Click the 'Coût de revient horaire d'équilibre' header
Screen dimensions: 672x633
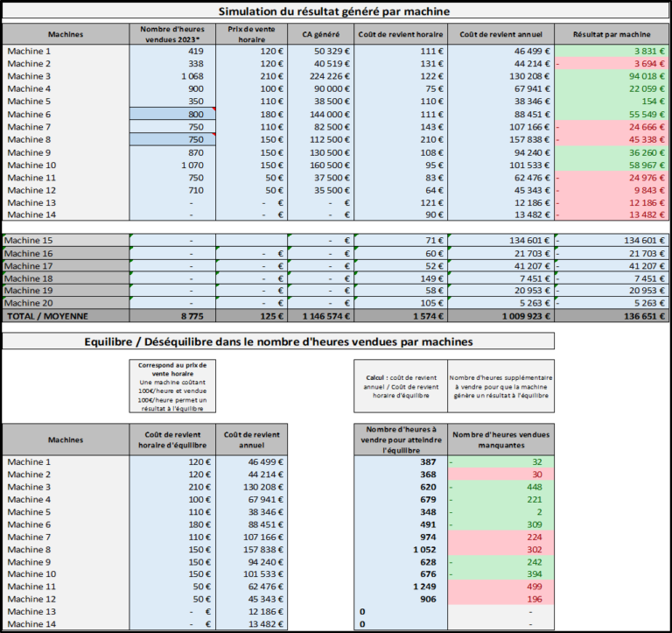(172, 440)
